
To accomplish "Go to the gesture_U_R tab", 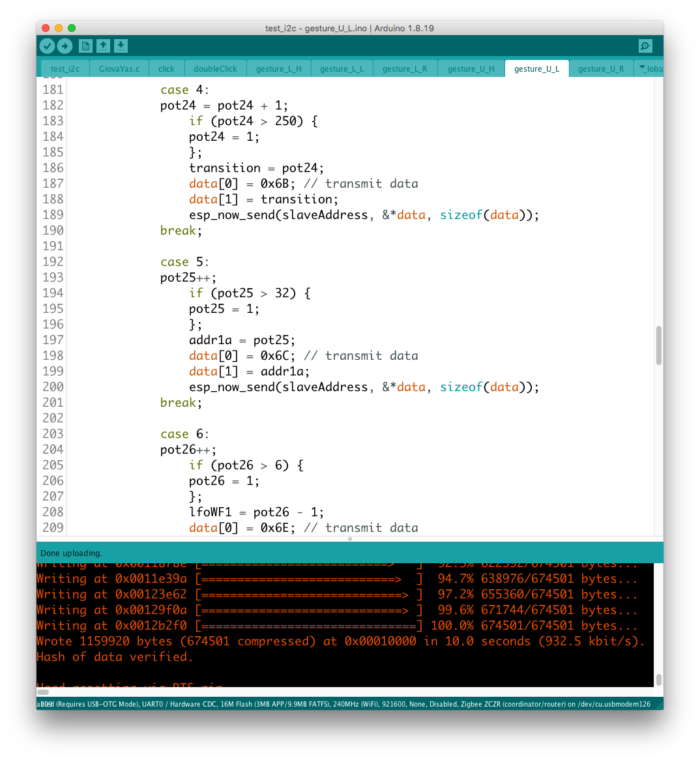I will 600,69.
